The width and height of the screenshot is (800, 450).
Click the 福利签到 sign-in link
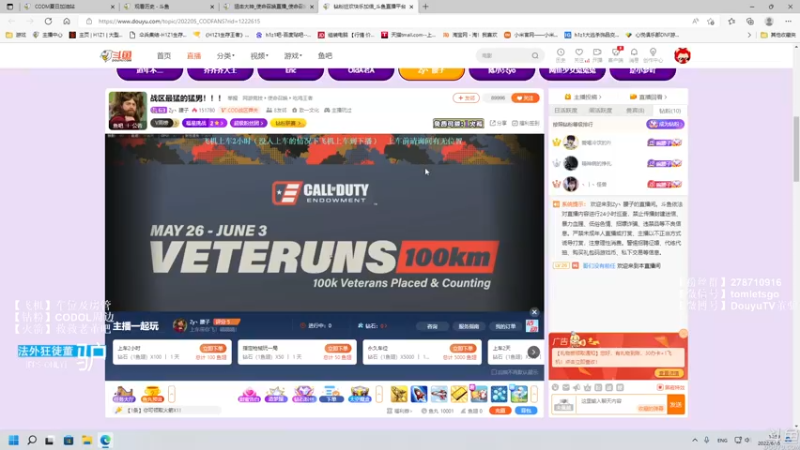tap(526, 123)
